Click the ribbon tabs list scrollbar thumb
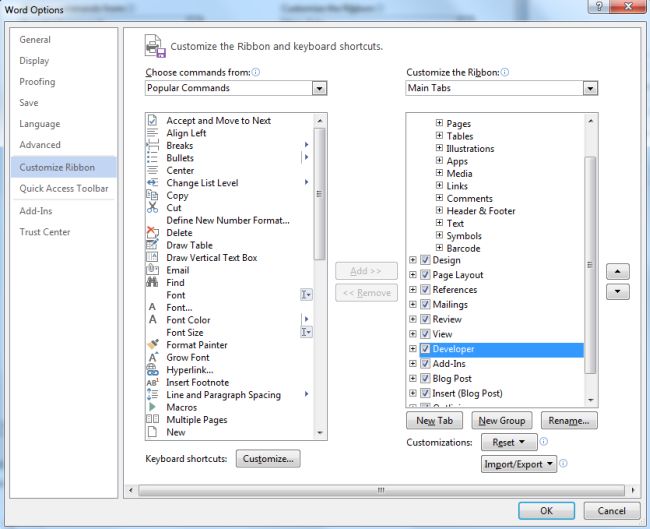This screenshot has height=529, width=650. [x=590, y=264]
